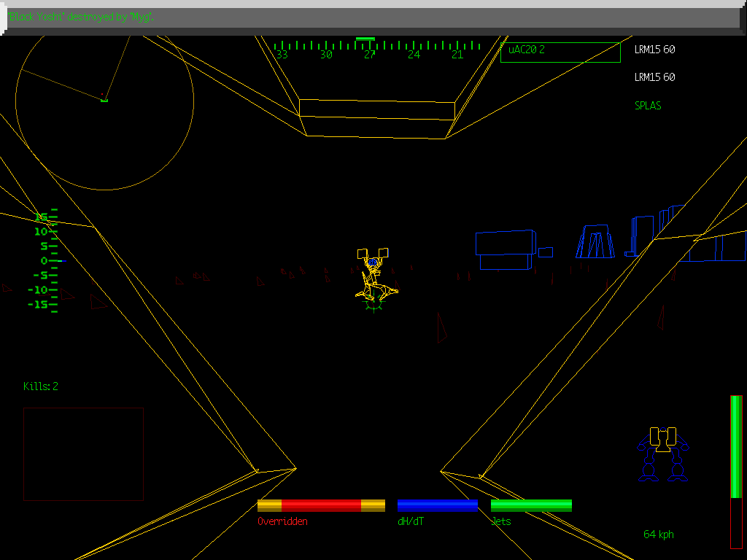Select the first LRM15 60 weapon entry
The width and height of the screenshot is (747, 560).
(x=654, y=50)
